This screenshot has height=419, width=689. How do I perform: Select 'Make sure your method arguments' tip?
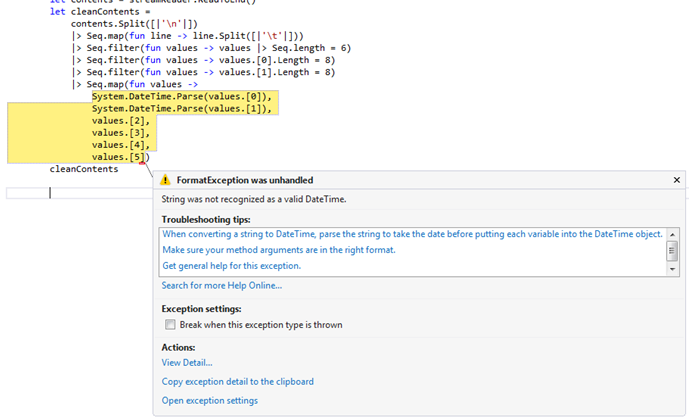[279, 249]
